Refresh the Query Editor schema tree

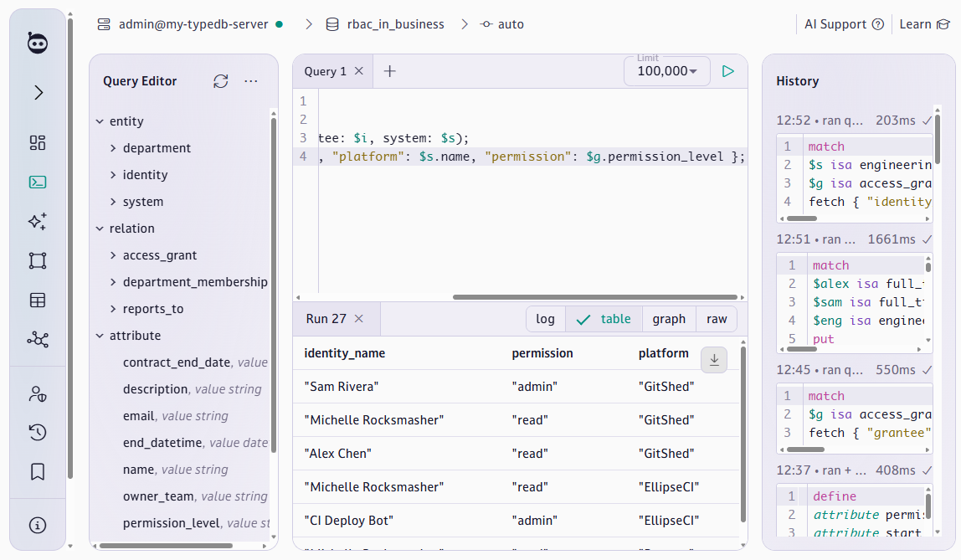point(221,81)
